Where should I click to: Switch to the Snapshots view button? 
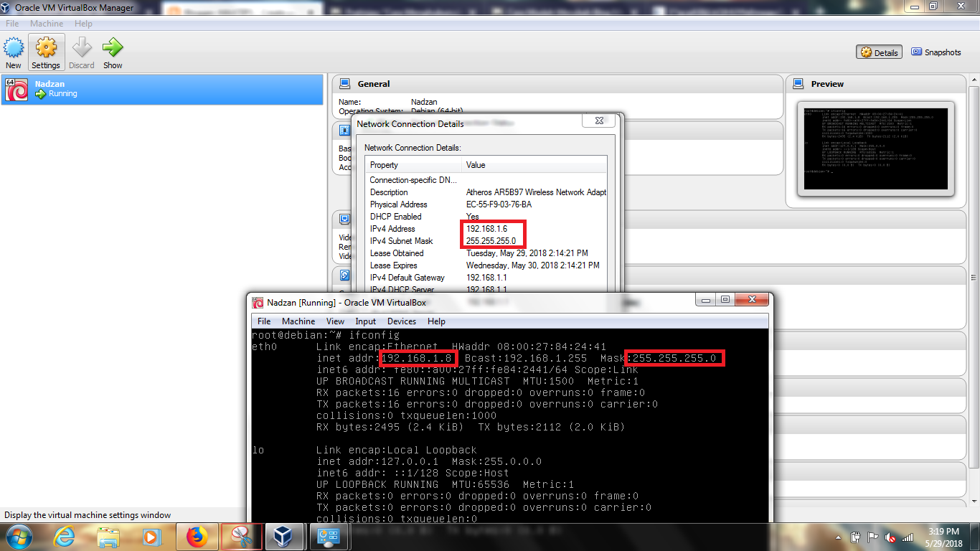936,52
